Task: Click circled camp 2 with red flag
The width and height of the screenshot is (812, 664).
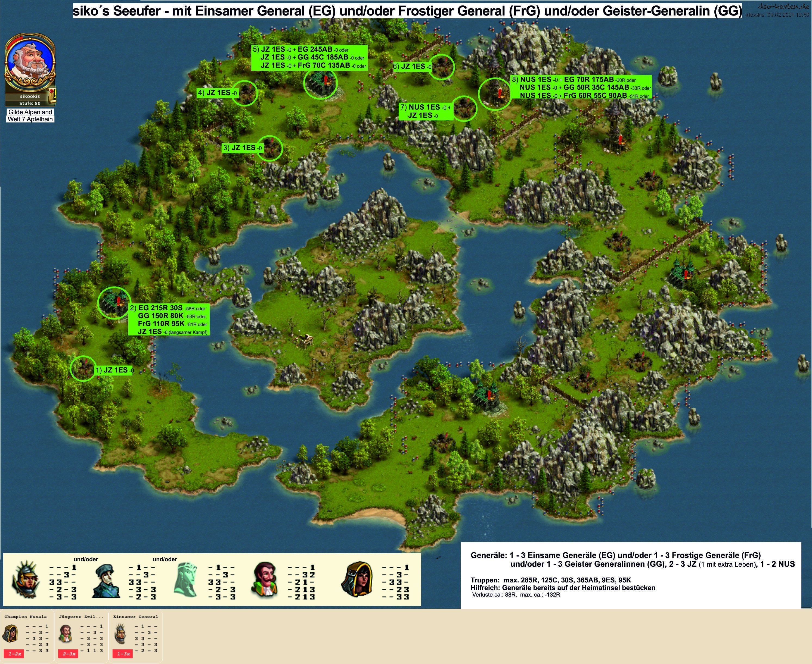Action: (x=114, y=303)
